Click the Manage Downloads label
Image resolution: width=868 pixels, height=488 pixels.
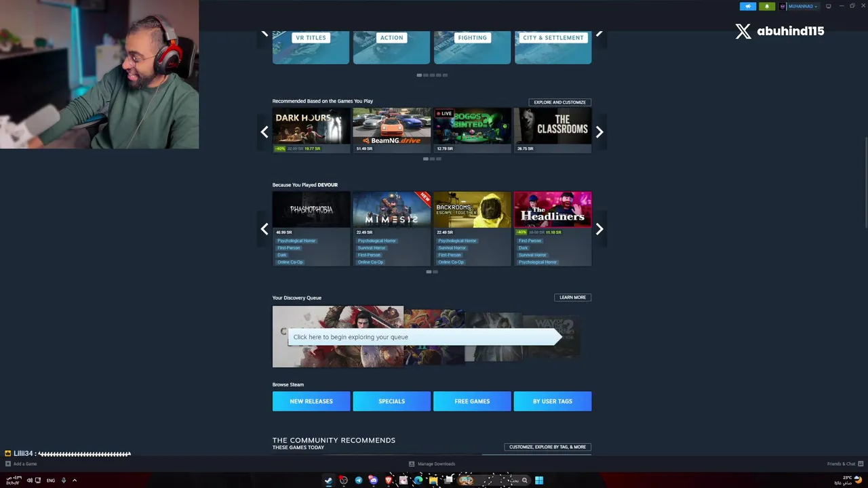click(436, 464)
